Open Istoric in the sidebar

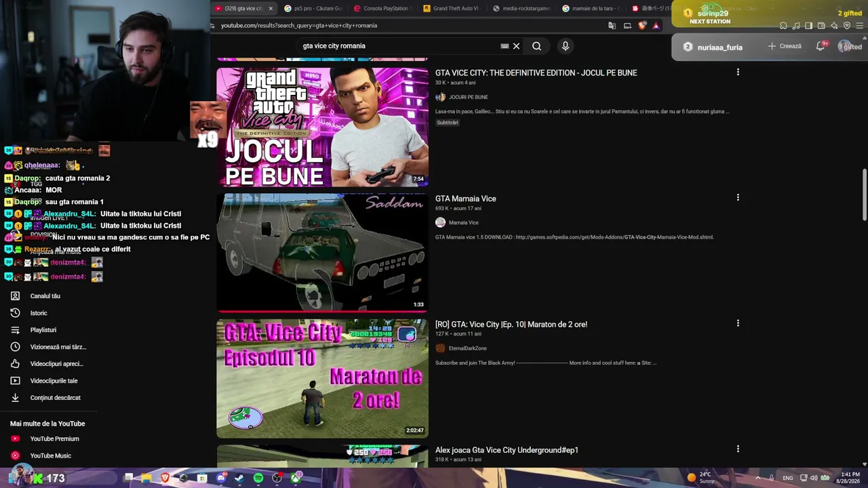pyautogui.click(x=38, y=313)
